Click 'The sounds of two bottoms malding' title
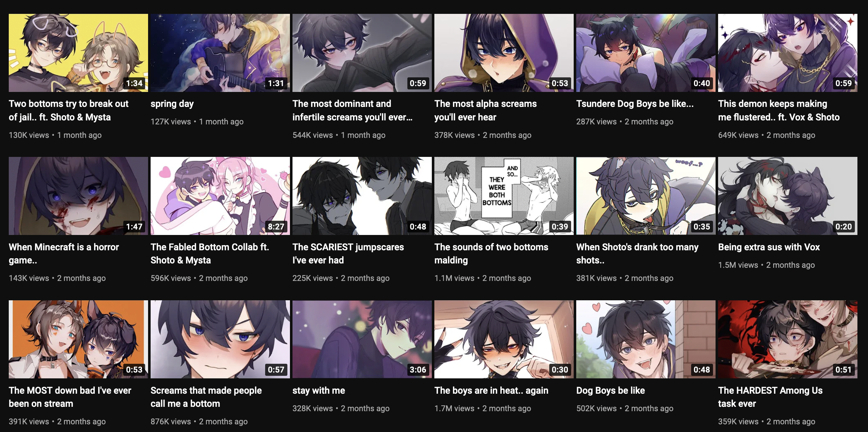The height and width of the screenshot is (432, 868). pos(491,254)
